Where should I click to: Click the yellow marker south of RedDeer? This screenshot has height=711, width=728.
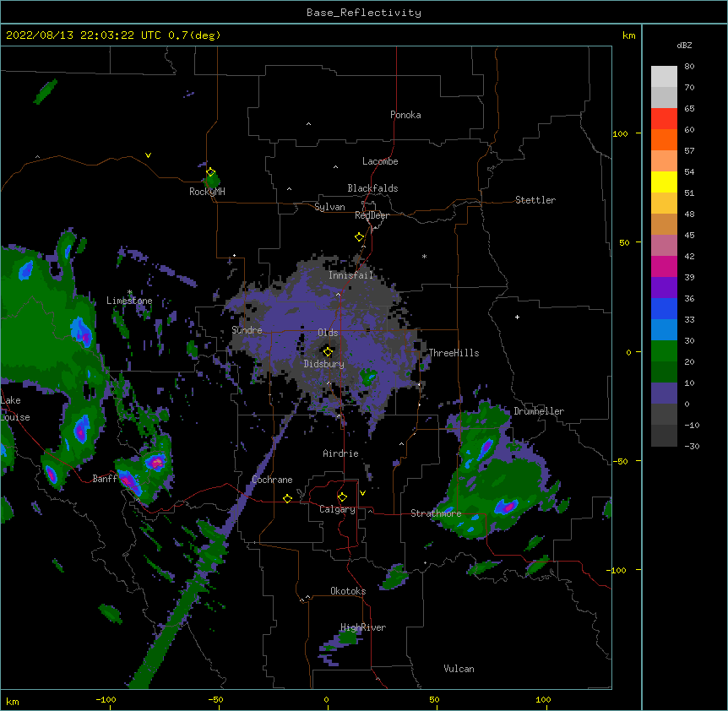tap(359, 237)
